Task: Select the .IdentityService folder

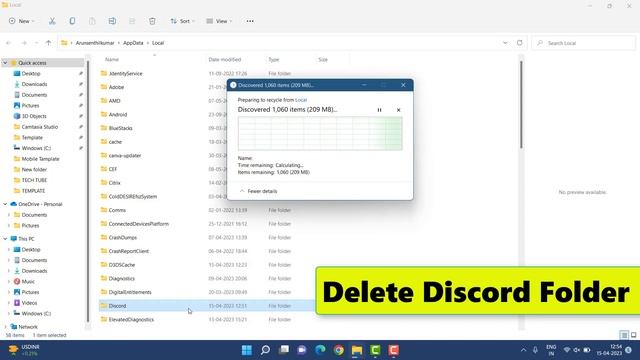Action: click(x=125, y=73)
